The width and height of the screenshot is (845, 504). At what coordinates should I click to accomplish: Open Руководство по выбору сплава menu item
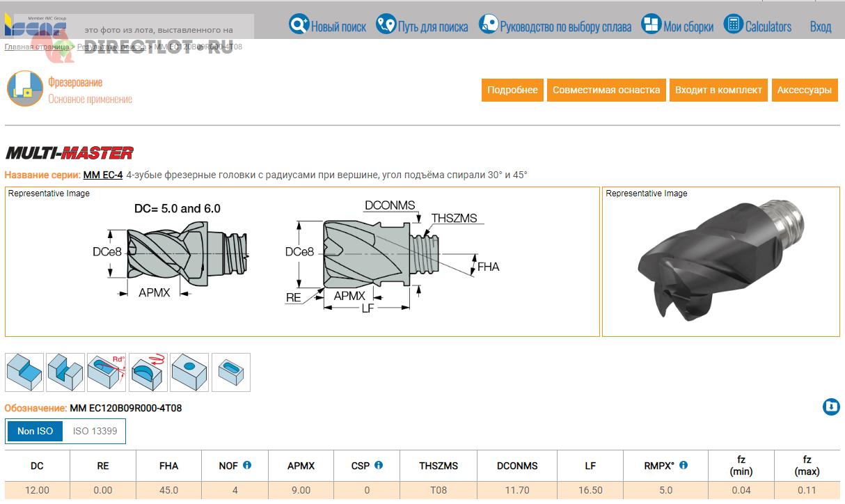566,27
